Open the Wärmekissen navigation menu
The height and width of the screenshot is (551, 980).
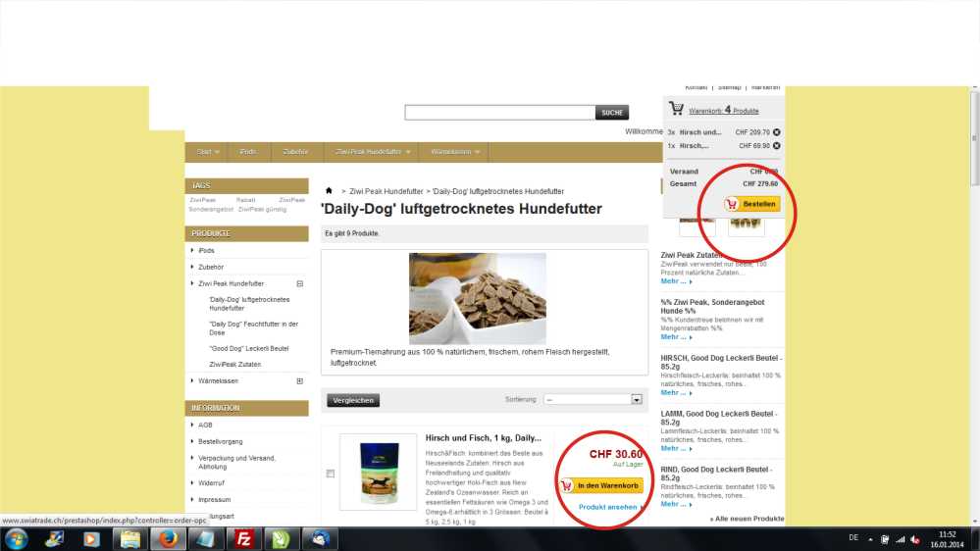(x=454, y=152)
